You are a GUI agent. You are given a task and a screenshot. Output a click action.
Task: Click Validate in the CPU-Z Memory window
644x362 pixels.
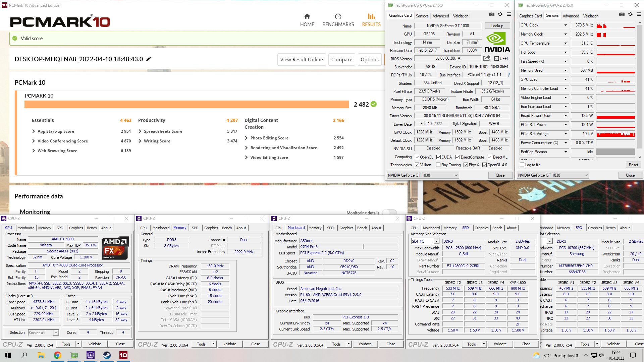[x=230, y=344]
